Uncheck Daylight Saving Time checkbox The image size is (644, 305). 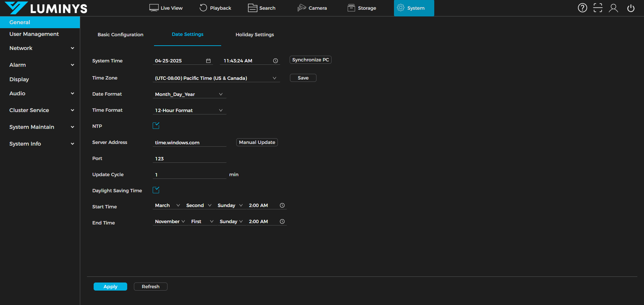[156, 190]
